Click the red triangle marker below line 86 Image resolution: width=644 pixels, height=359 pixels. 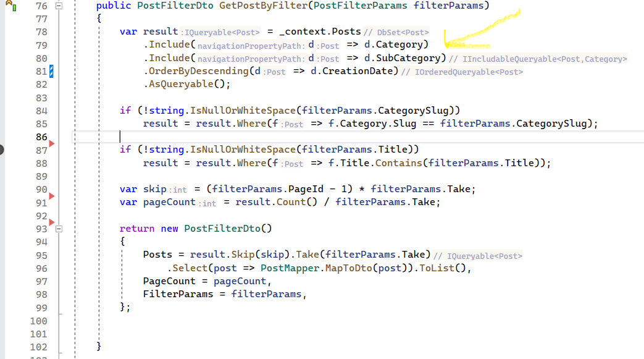pyautogui.click(x=52, y=144)
